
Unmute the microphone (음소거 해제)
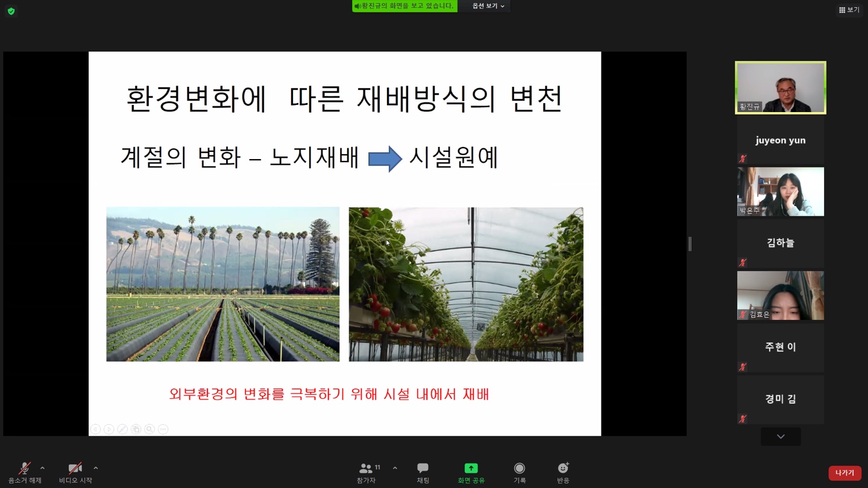tap(24, 472)
